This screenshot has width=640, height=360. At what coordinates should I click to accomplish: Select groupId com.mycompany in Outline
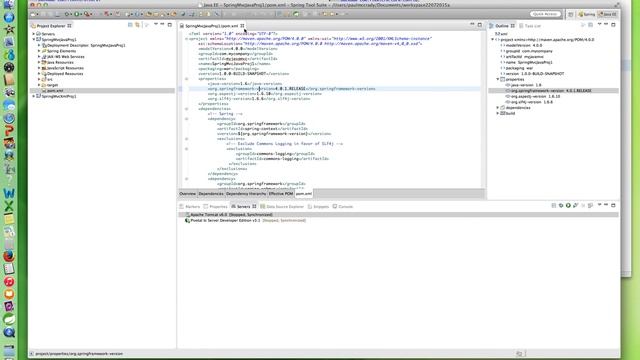tap(527, 51)
